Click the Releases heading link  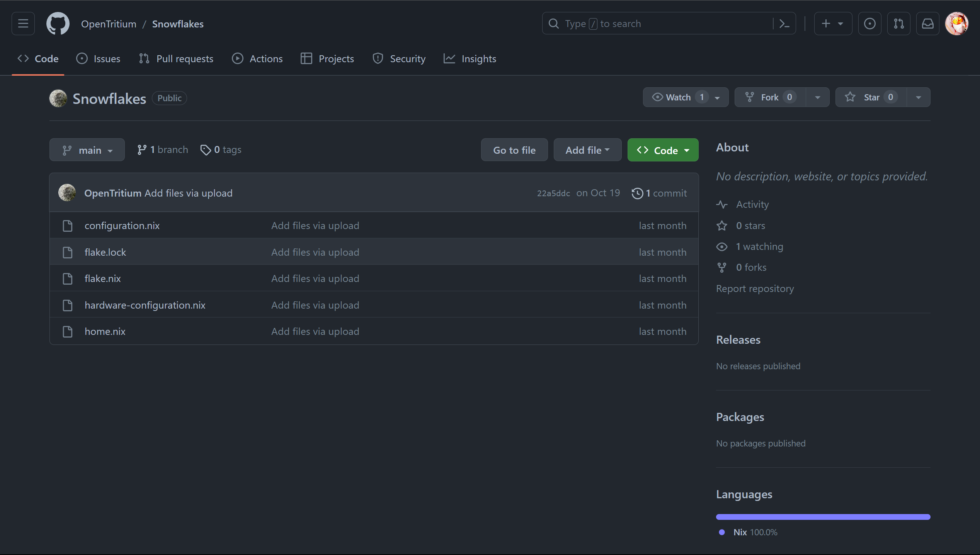(x=738, y=340)
